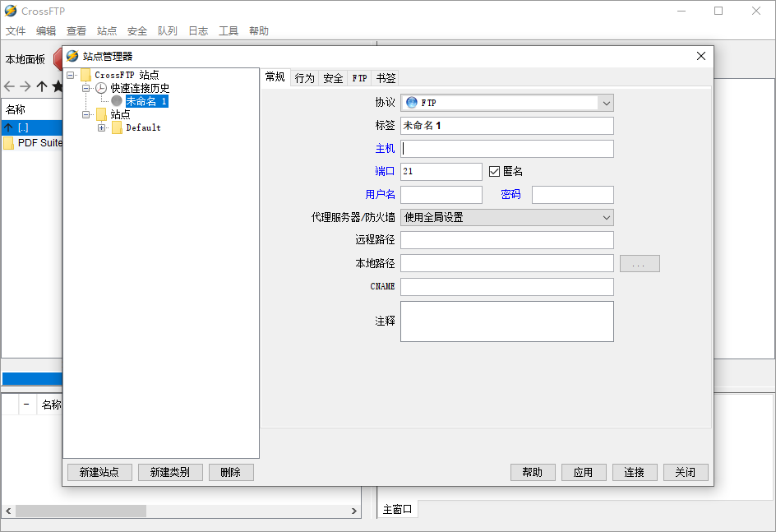Switch to the 行为 tab
Image resolution: width=776 pixels, height=532 pixels.
304,78
